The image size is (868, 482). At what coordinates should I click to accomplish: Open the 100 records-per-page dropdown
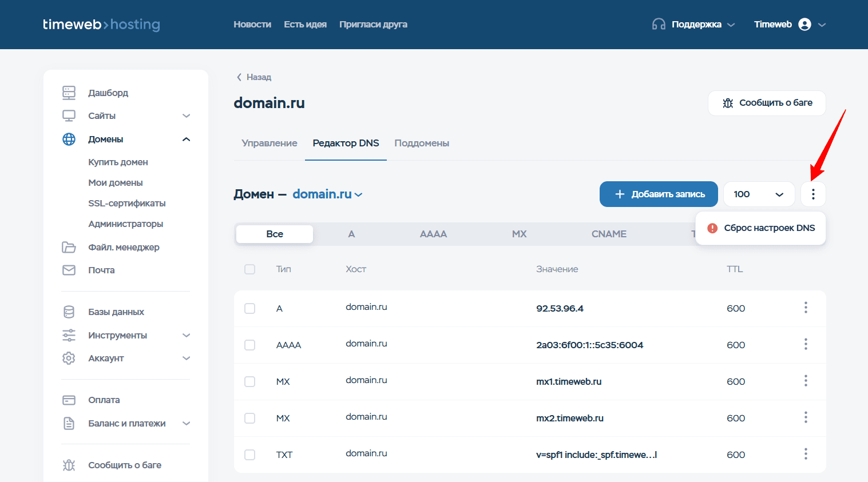759,194
